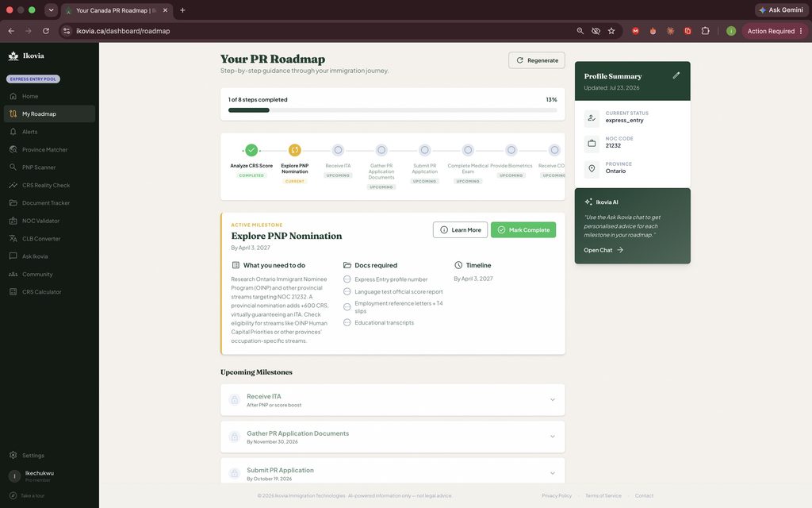Image resolution: width=812 pixels, height=508 pixels.
Task: Click the Docs required folder icon
Action: click(x=347, y=265)
